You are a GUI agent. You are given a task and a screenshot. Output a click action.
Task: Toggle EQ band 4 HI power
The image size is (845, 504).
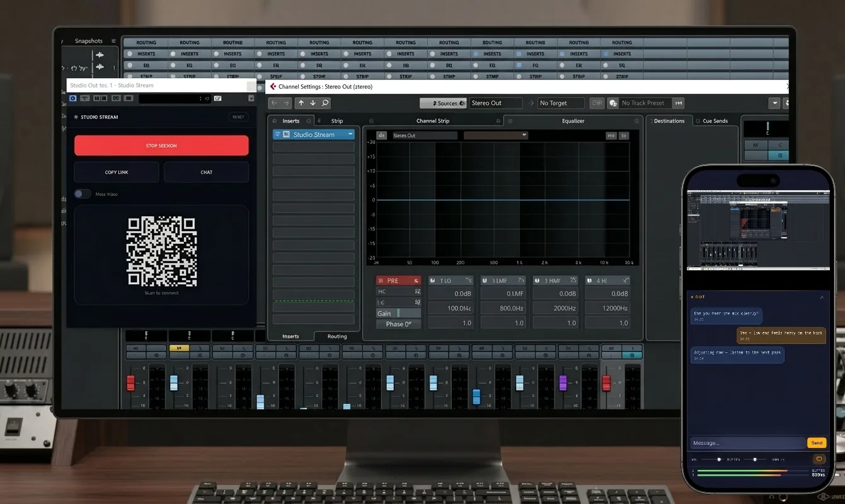coord(590,280)
